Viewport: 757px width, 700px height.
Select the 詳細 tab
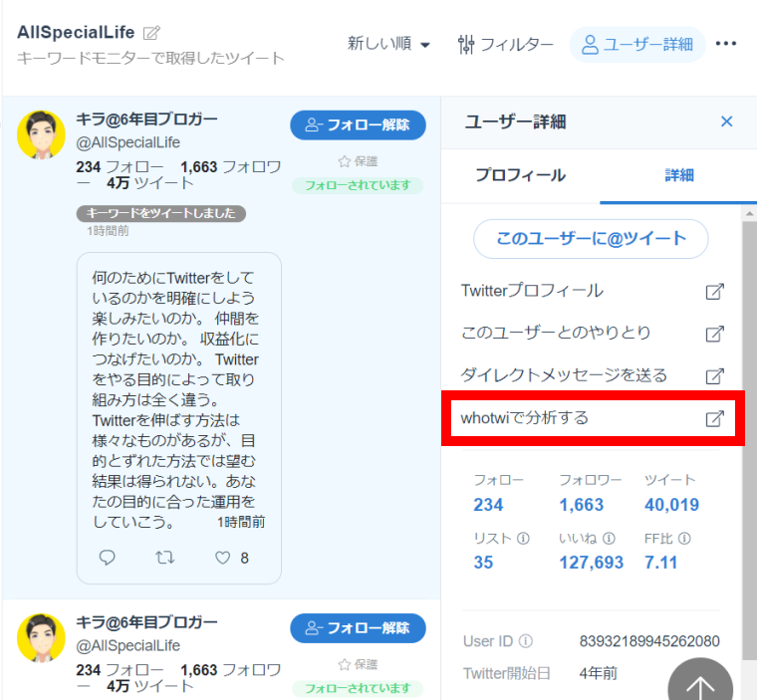678,175
